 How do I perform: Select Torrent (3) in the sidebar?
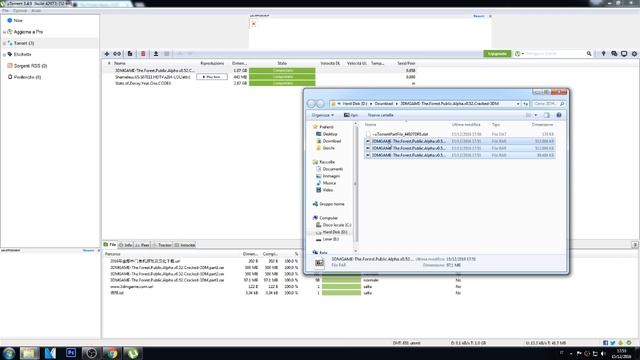click(24, 43)
